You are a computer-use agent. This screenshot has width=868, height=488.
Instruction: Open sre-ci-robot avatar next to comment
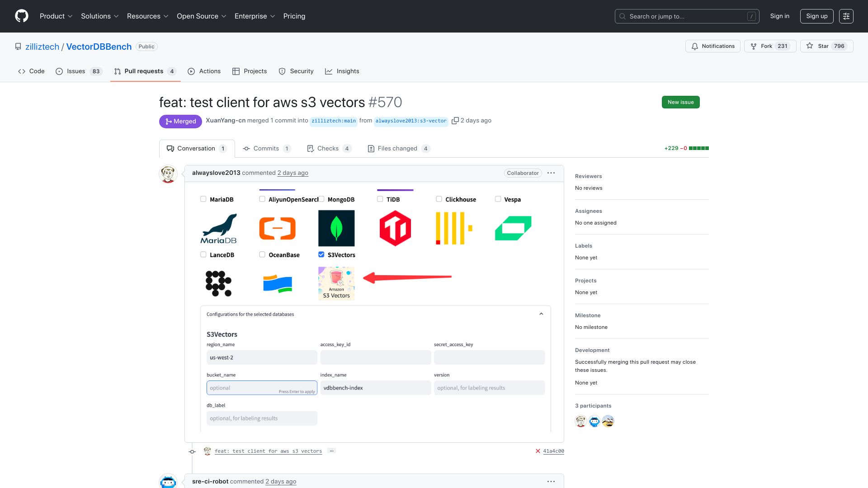pos(168,481)
